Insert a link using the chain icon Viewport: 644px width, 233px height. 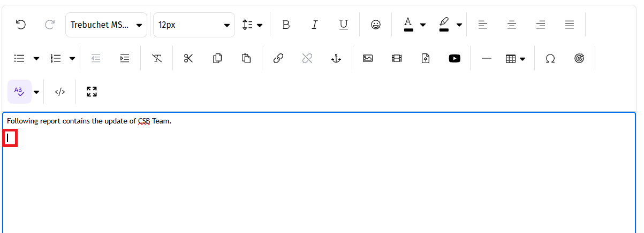tap(278, 59)
